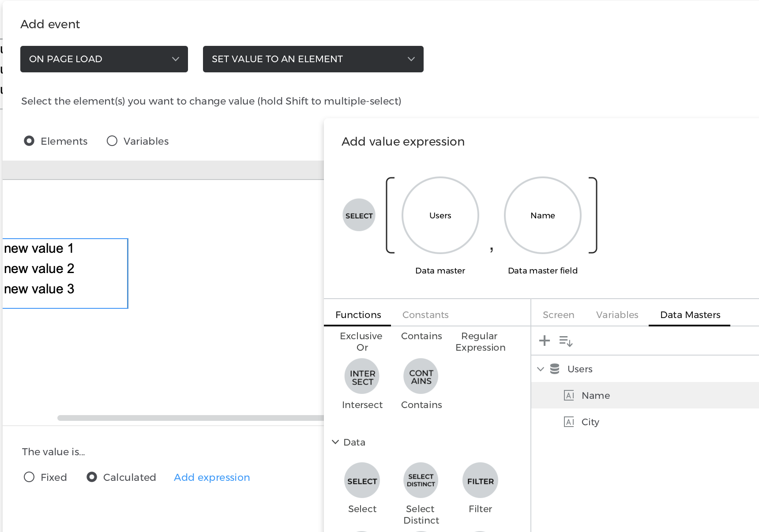Switch to the Screen tab
759x532 pixels.
[x=558, y=315]
